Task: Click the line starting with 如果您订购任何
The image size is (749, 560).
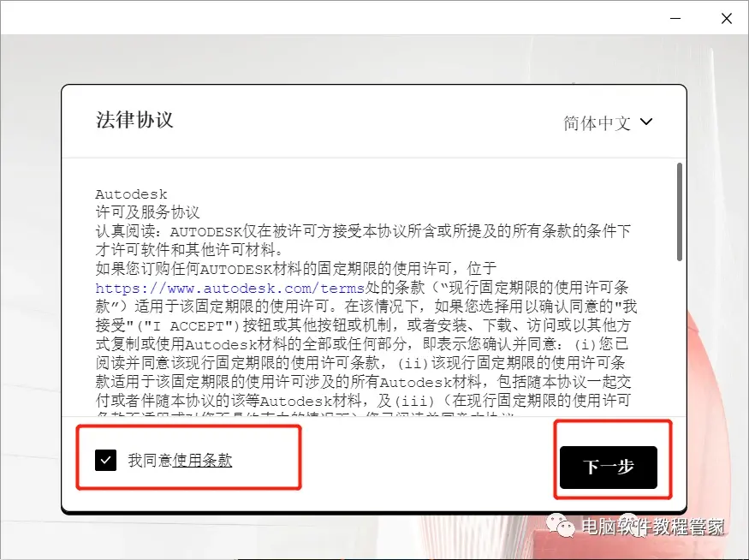Action: [296, 269]
